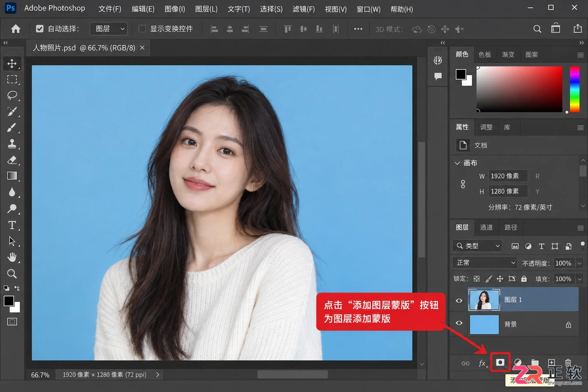This screenshot has width=588, height=392.
Task: Click the rainbow hue slider
Action: (x=575, y=89)
